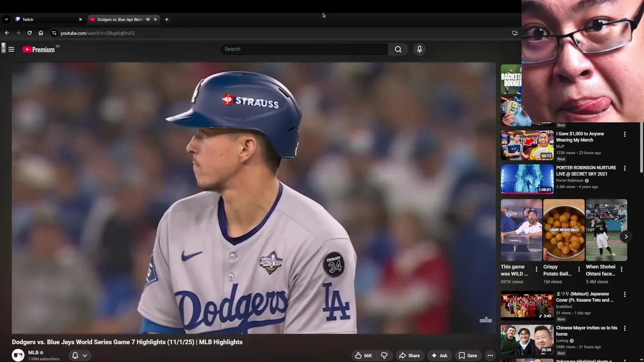The height and width of the screenshot is (362, 644).
Task: Click the install/cast icon in address bar
Action: point(515,33)
